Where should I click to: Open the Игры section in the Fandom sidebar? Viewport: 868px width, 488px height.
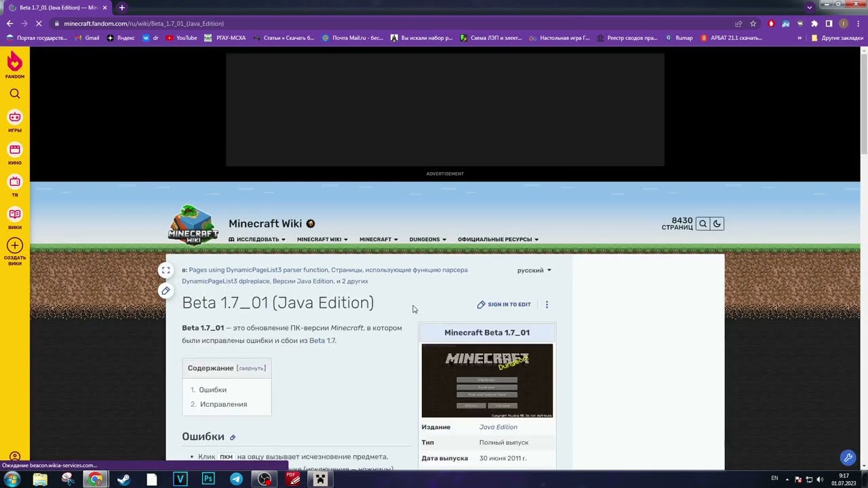click(x=15, y=121)
